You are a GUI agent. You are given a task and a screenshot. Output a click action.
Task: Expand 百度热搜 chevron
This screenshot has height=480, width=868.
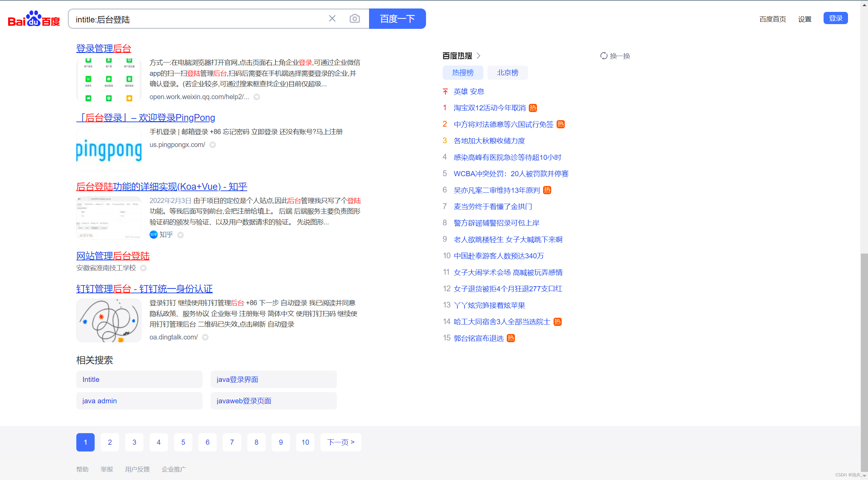(x=479, y=56)
